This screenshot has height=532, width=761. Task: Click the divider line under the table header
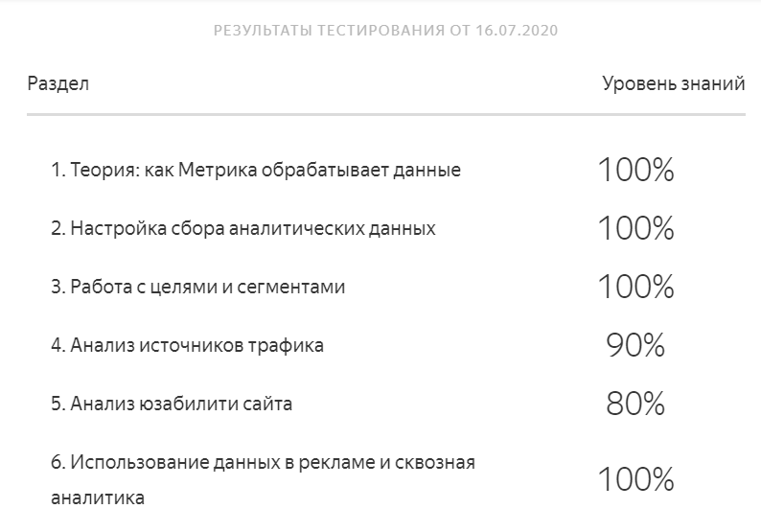pyautogui.click(x=385, y=115)
